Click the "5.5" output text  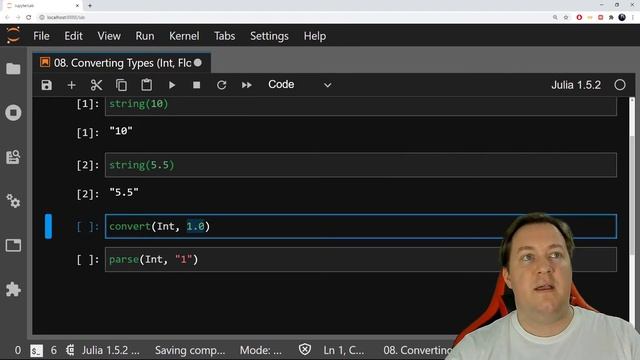point(124,192)
